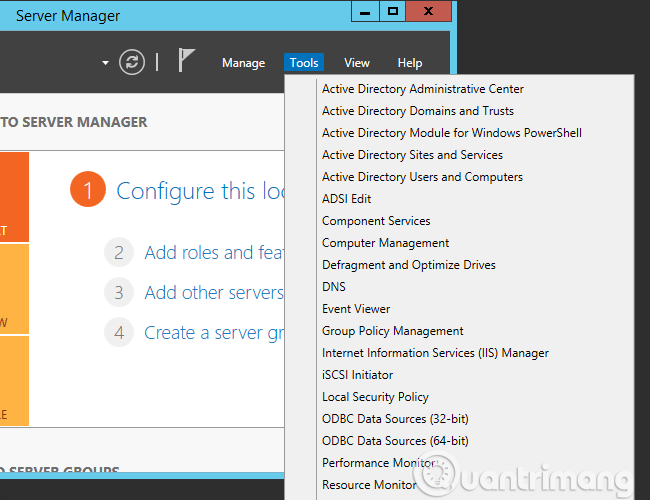
Task: Open Group Policy Management
Action: pyautogui.click(x=393, y=331)
